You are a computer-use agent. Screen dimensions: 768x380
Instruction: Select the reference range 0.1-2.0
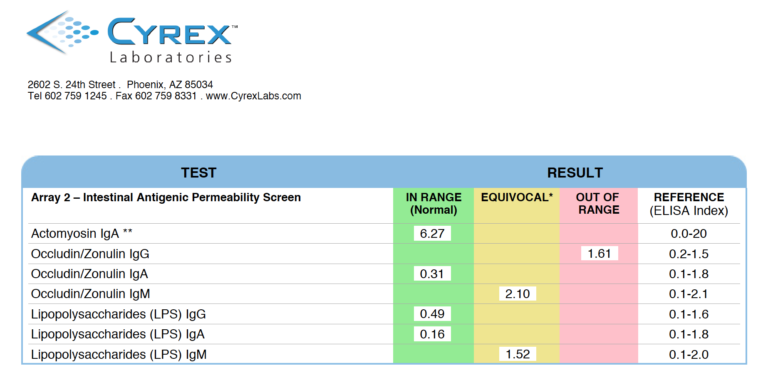pyautogui.click(x=689, y=355)
